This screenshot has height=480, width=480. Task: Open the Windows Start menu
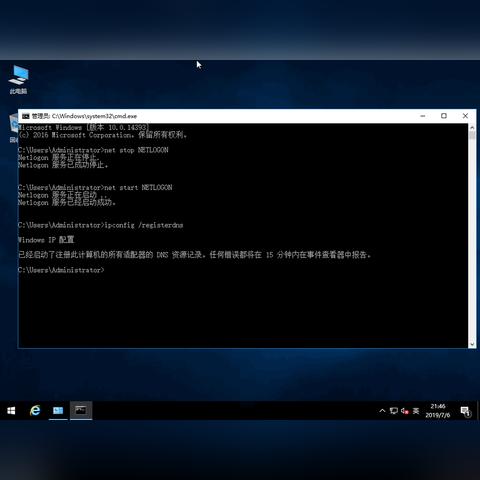(11, 411)
